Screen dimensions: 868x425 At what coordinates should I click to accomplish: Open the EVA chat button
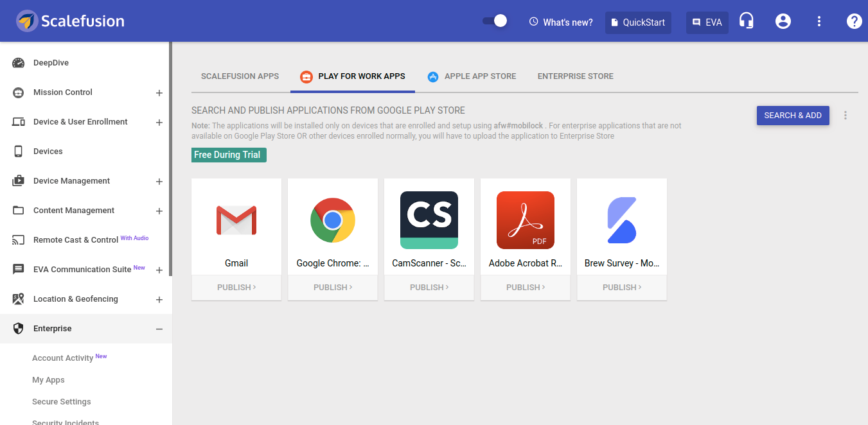[707, 22]
